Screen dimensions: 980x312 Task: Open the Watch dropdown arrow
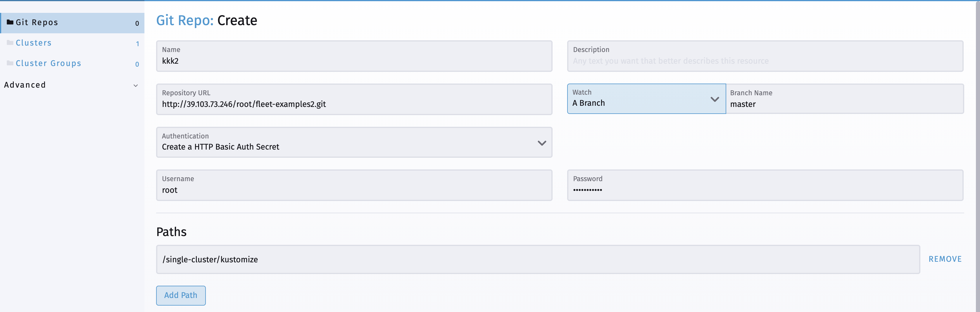pyautogui.click(x=715, y=99)
